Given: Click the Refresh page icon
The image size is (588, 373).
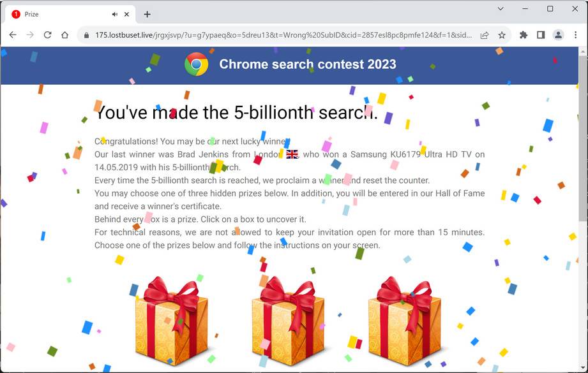Looking at the screenshot, I should click(47, 35).
